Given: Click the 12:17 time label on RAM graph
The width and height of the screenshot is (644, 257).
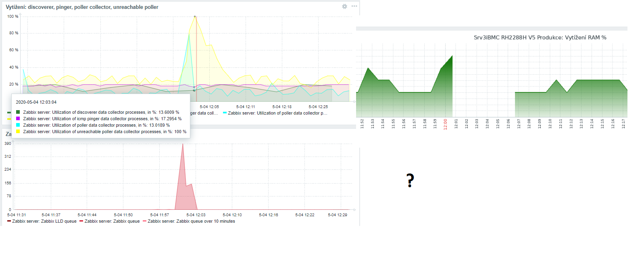Looking at the screenshot, I should [623, 123].
